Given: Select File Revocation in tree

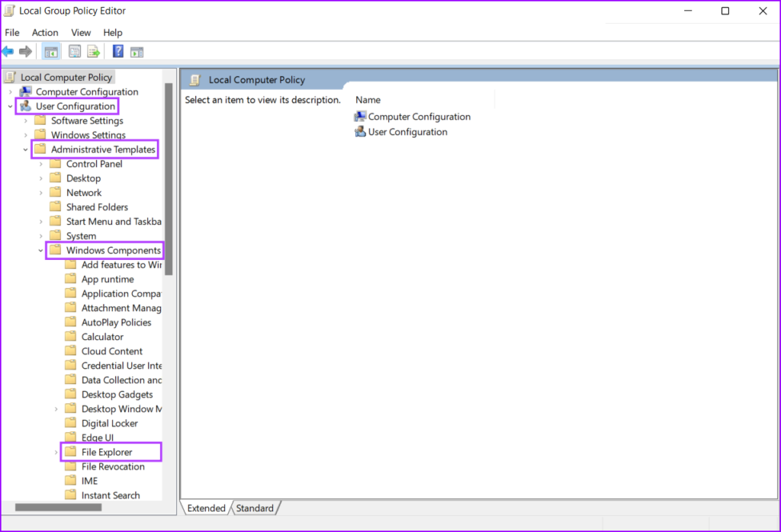Looking at the screenshot, I should (113, 466).
